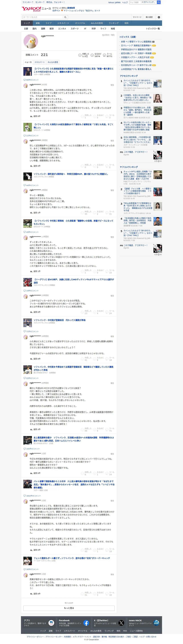This screenshot has width=183, height=644.
Task: Click comment bubble icon beside 66件のコメント
Action: (x=25, y=80)
